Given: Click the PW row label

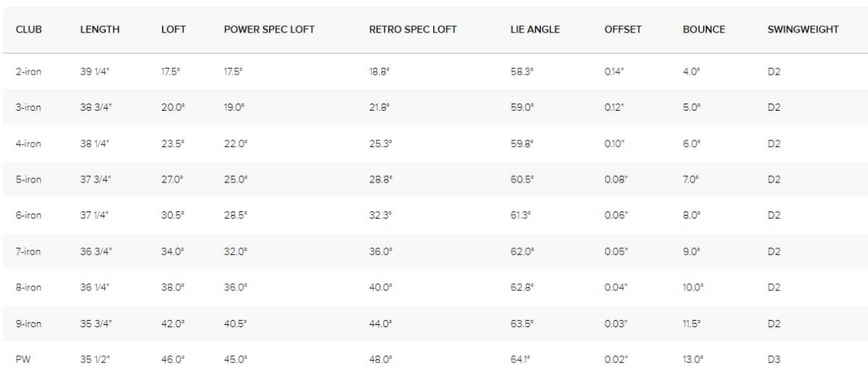Looking at the screenshot, I should pyautogui.click(x=23, y=359).
